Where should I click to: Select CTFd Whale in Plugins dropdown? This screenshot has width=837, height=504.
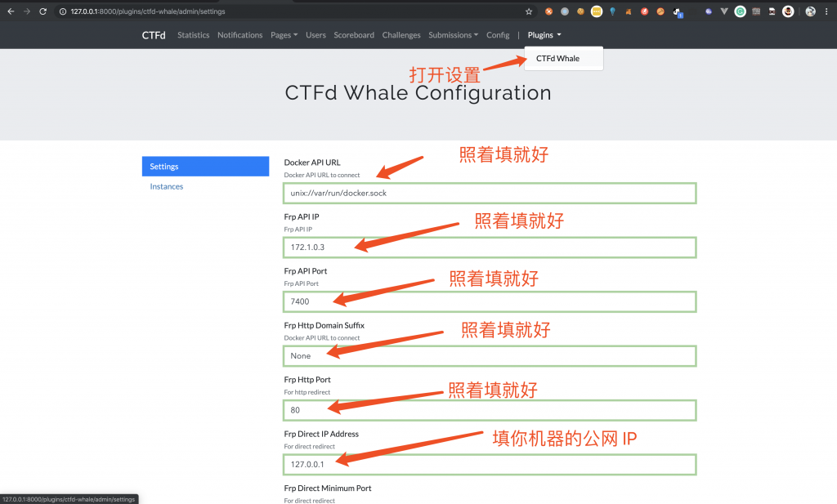coord(564,59)
